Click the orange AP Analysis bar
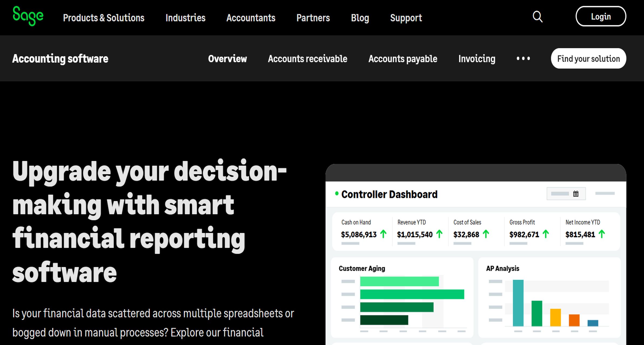644x345 pixels. (x=574, y=320)
